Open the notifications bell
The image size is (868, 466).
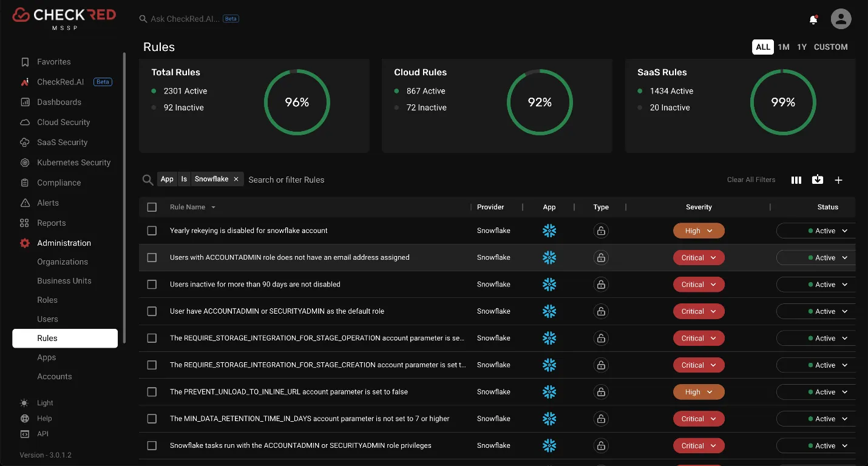(813, 19)
